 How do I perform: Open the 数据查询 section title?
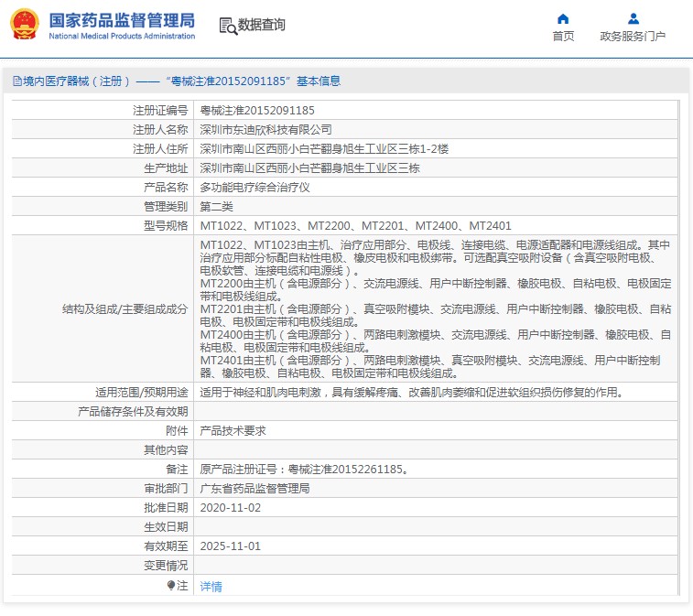tap(261, 26)
